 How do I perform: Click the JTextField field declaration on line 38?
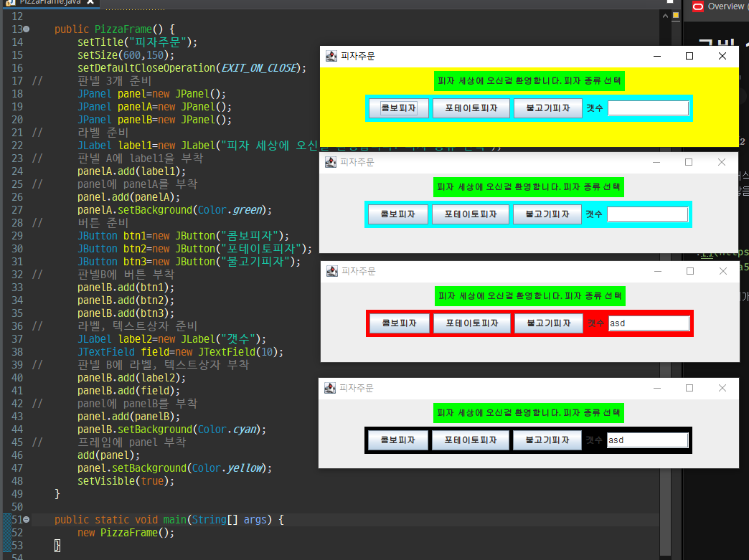coord(181,352)
